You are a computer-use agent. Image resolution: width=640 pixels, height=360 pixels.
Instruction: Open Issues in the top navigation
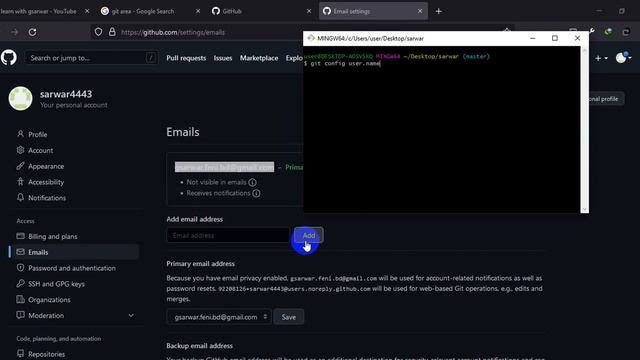click(223, 58)
